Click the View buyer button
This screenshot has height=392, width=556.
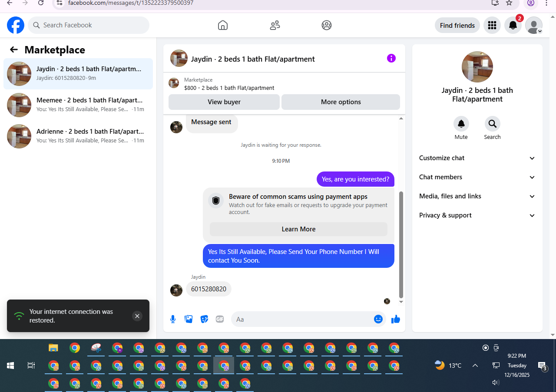coord(224,102)
